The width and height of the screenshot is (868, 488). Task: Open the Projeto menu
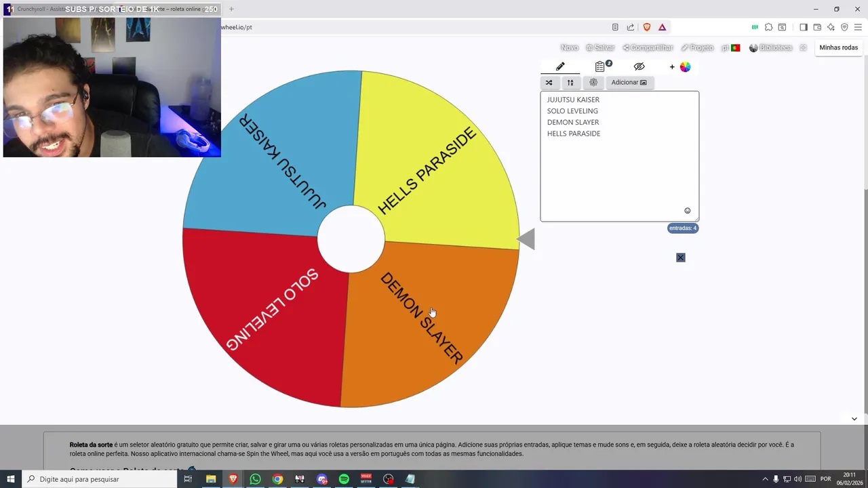pos(697,47)
